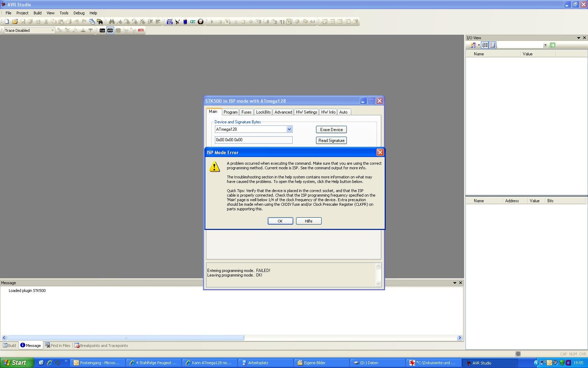The width and height of the screenshot is (588, 368).
Task: Click the AVR programmer icon
Action: pos(110,30)
